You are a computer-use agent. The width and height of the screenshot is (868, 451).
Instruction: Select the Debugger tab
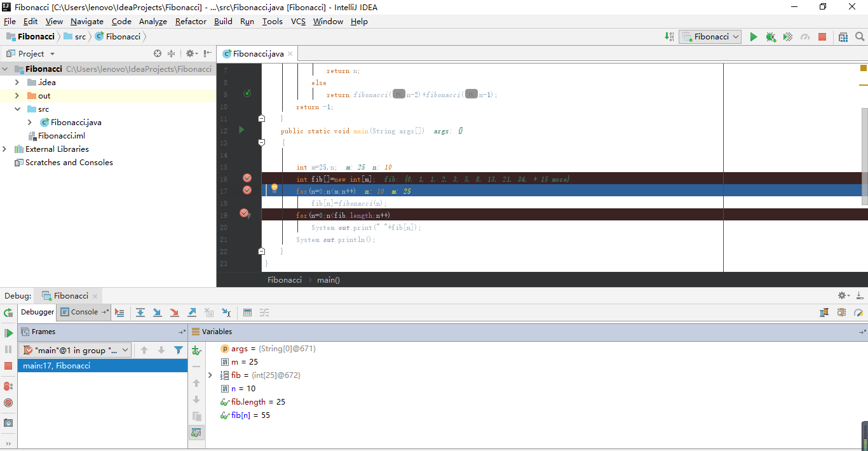pos(37,312)
